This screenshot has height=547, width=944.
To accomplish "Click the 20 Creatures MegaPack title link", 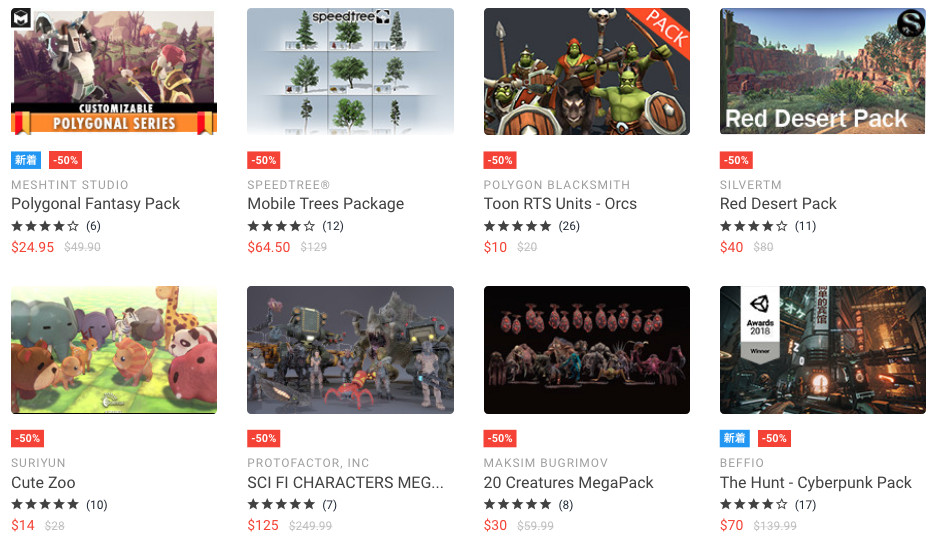I will 568,483.
